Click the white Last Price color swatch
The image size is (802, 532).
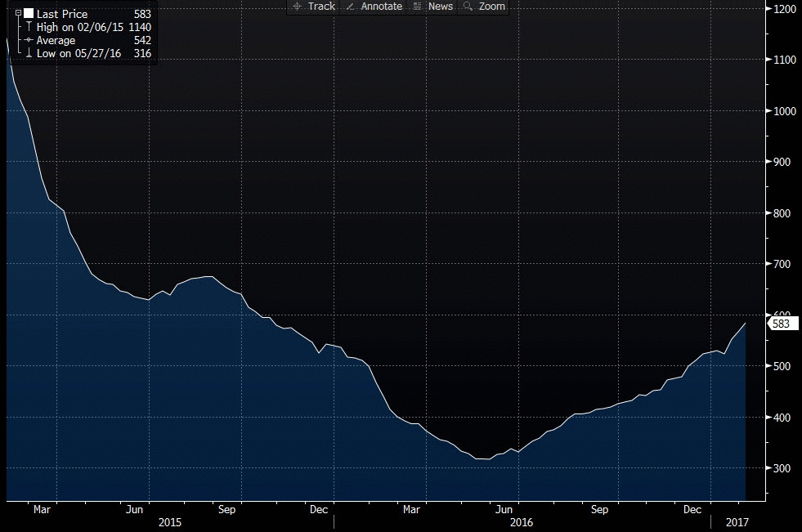pos(29,14)
